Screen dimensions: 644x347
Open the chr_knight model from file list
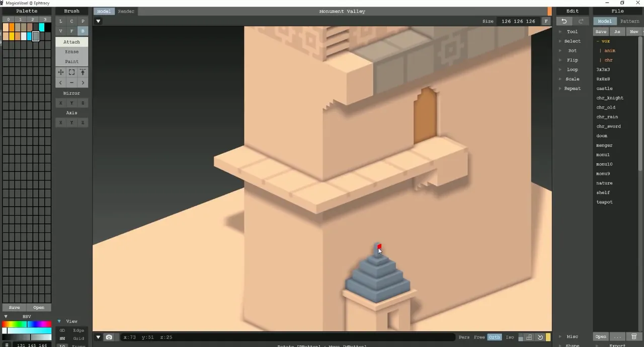coord(610,98)
